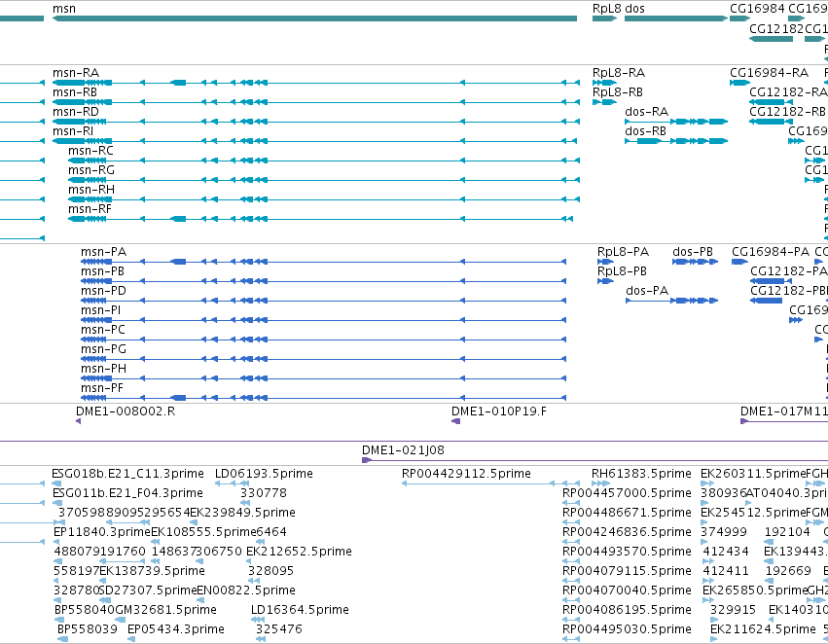Open transcript msn-RH
Screen dimensions: 828x644
pos(91,190)
